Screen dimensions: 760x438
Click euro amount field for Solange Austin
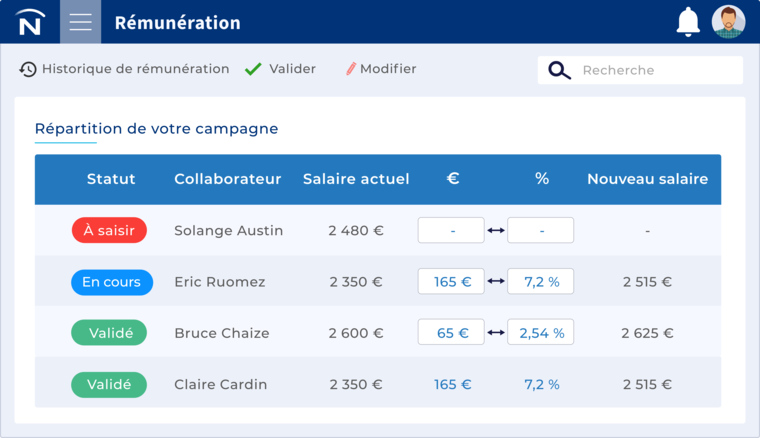pos(451,231)
